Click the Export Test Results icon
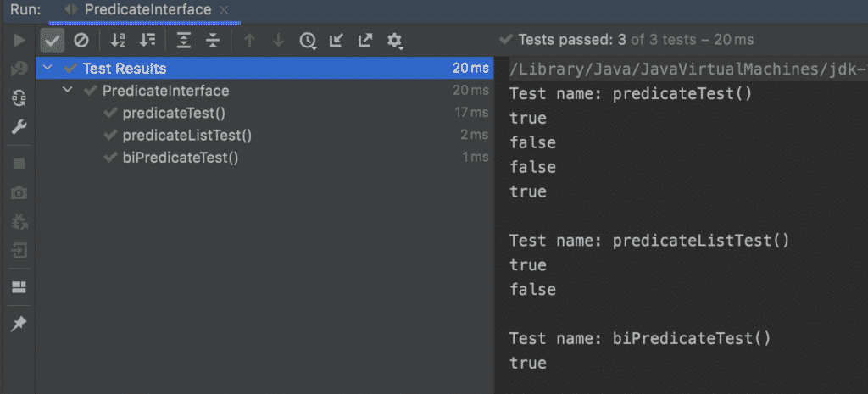The image size is (868, 394). coord(364,40)
